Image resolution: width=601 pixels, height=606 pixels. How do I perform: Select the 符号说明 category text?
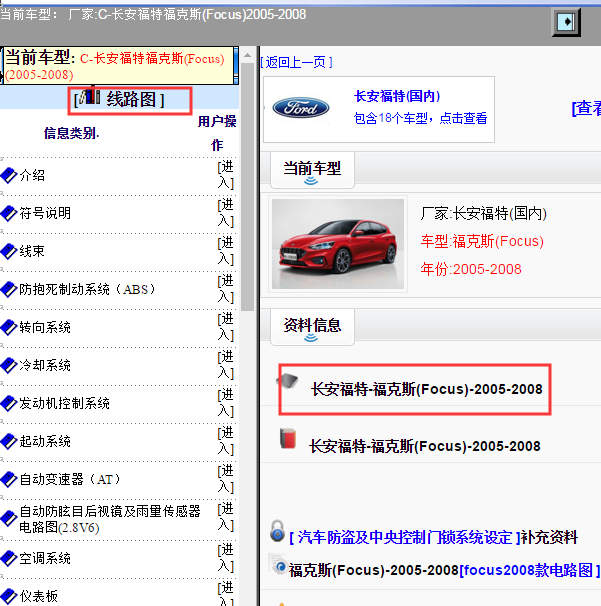point(45,214)
